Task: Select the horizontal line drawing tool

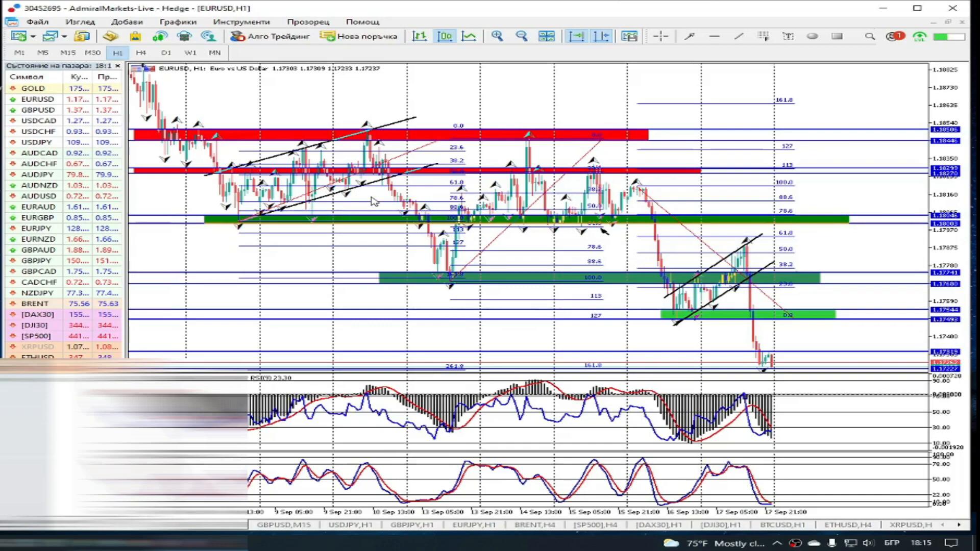Action: click(x=714, y=36)
